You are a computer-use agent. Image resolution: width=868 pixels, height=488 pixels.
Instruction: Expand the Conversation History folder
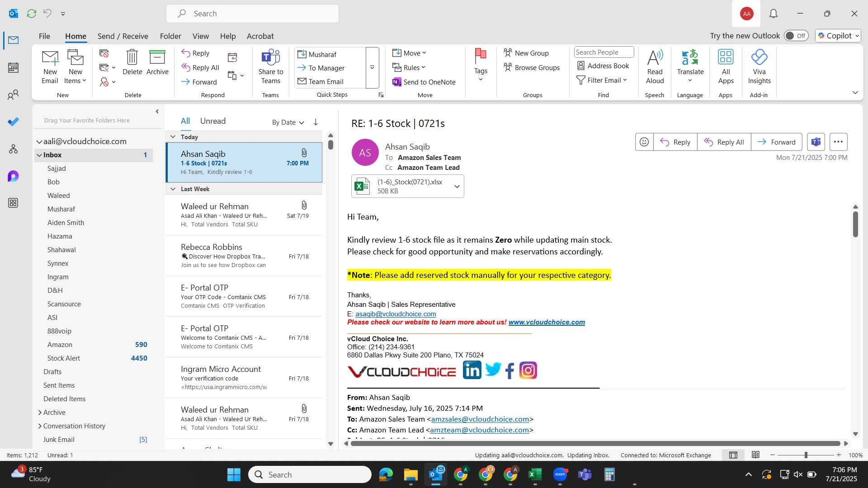[x=40, y=426]
